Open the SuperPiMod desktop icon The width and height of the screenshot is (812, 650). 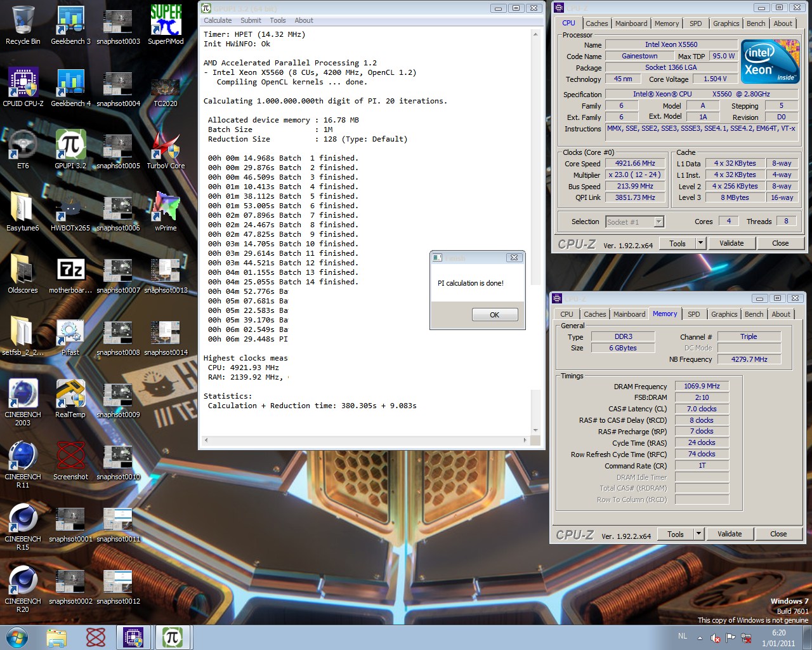click(x=166, y=25)
